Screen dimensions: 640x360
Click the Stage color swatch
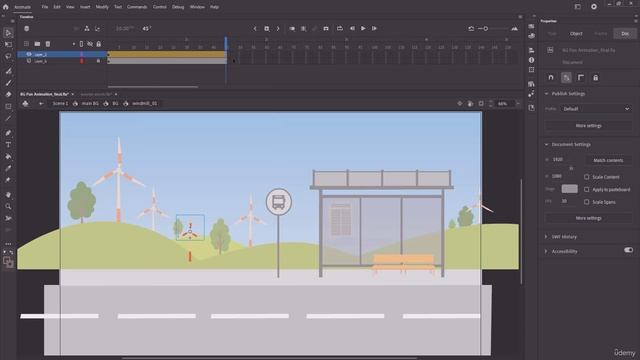click(569, 189)
